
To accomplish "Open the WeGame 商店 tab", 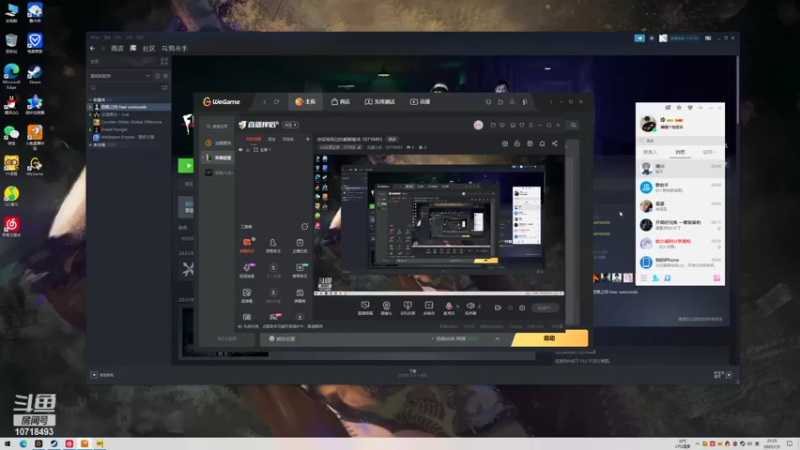I will (340, 102).
